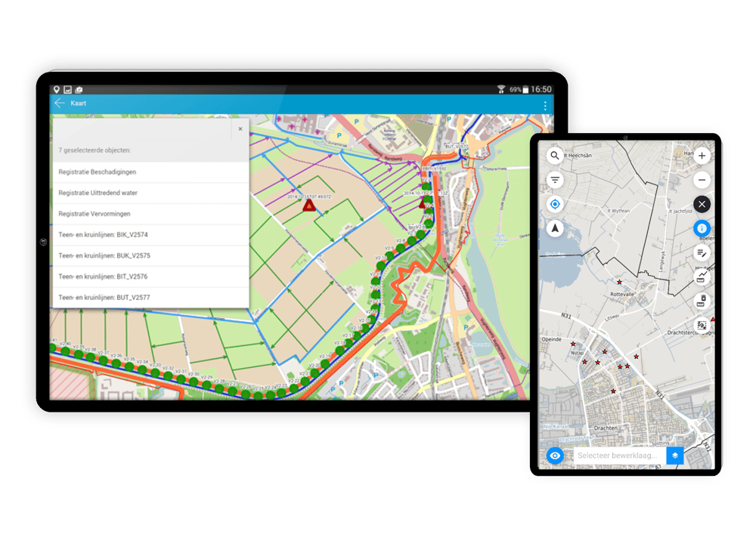Tap the Wi-Fi indicator in status bar
Viewport: 756px width, 544px height.
point(501,89)
